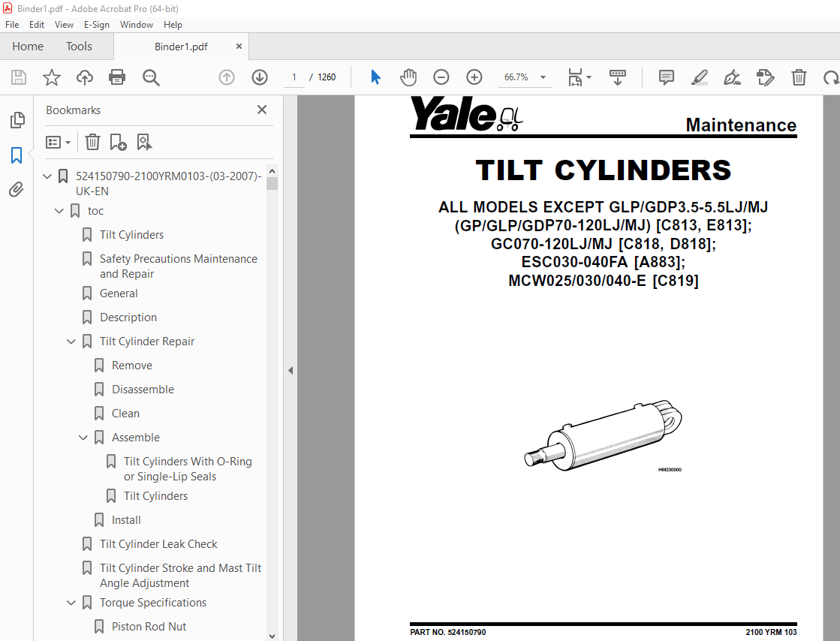Image resolution: width=840 pixels, height=641 pixels.
Task: Collapse the 524150790-2100YRM0103 root bookmark
Action: (47, 176)
